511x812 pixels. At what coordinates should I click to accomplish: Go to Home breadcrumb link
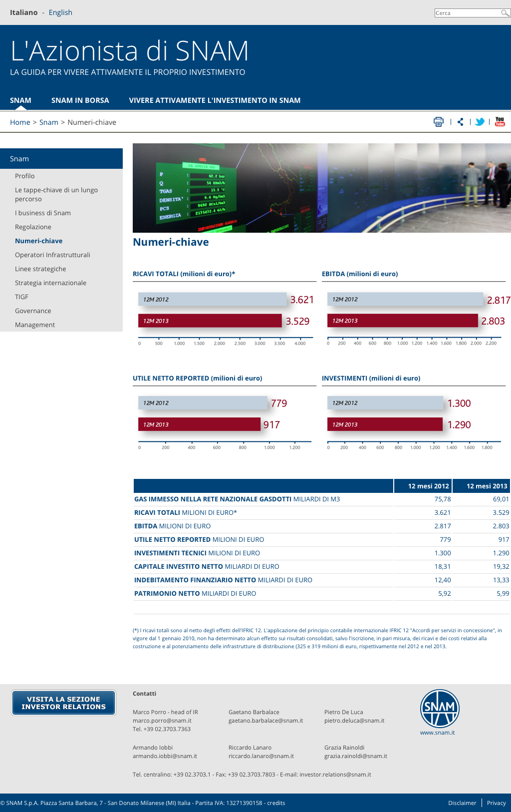[20, 122]
